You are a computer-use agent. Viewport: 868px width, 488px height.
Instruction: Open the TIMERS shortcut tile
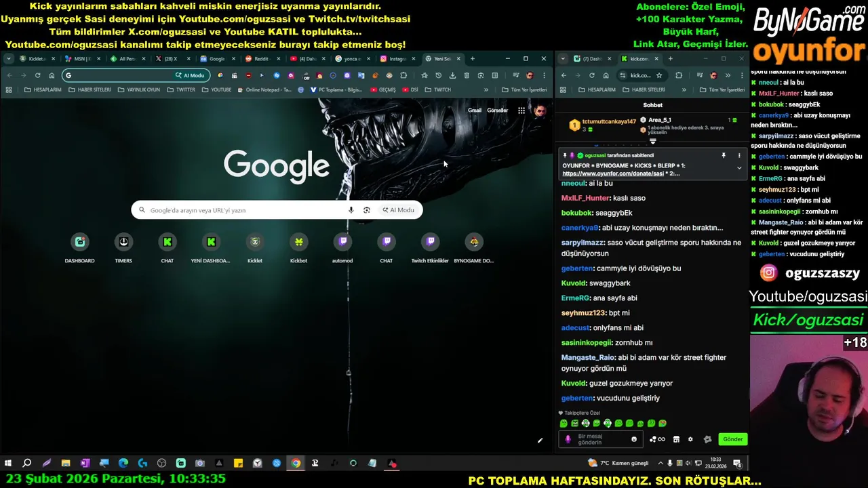(x=123, y=248)
